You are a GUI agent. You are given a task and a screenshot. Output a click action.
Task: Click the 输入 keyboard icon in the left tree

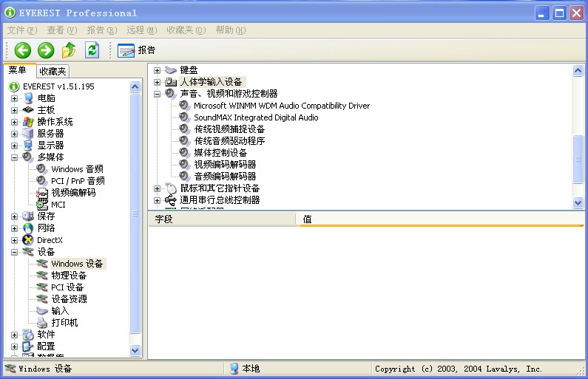[x=42, y=311]
